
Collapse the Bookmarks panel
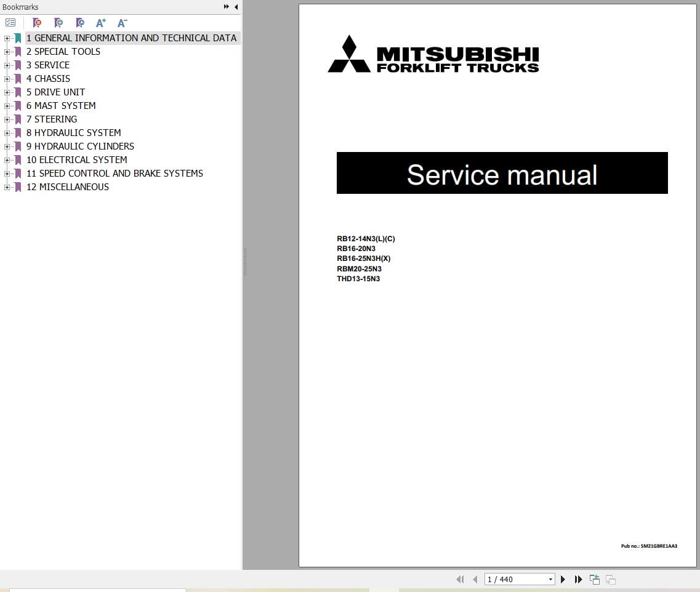tap(236, 7)
